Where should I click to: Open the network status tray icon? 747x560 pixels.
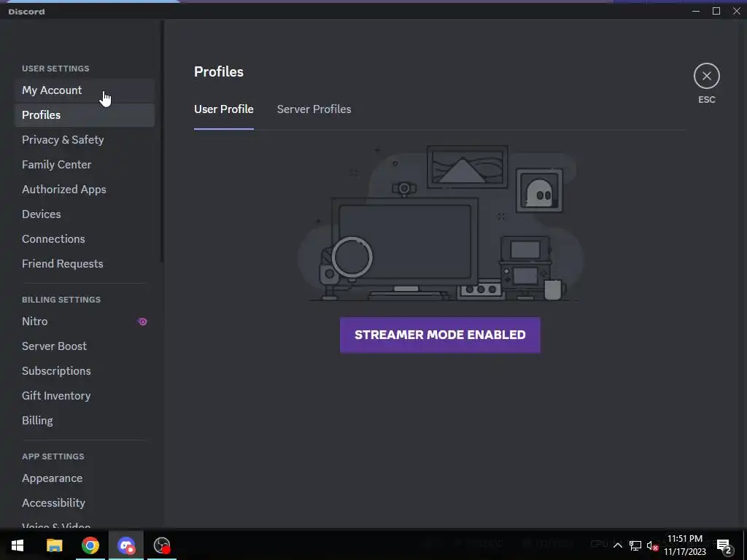click(635, 545)
